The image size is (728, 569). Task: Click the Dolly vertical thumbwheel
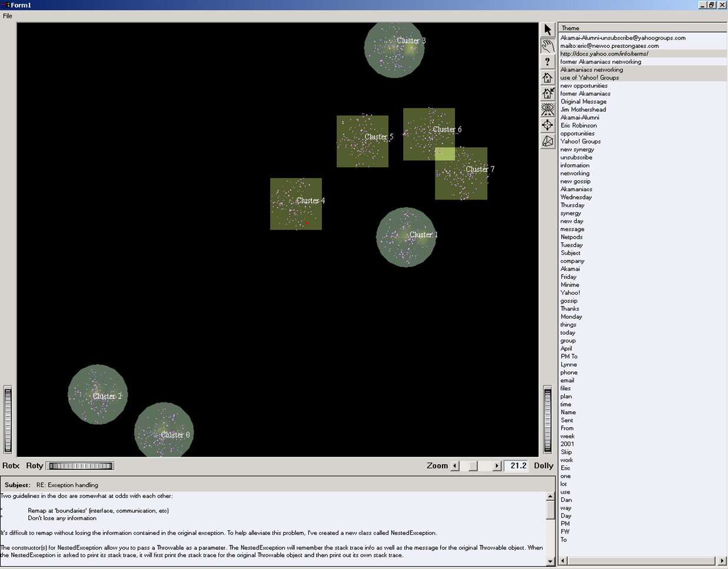pos(547,419)
